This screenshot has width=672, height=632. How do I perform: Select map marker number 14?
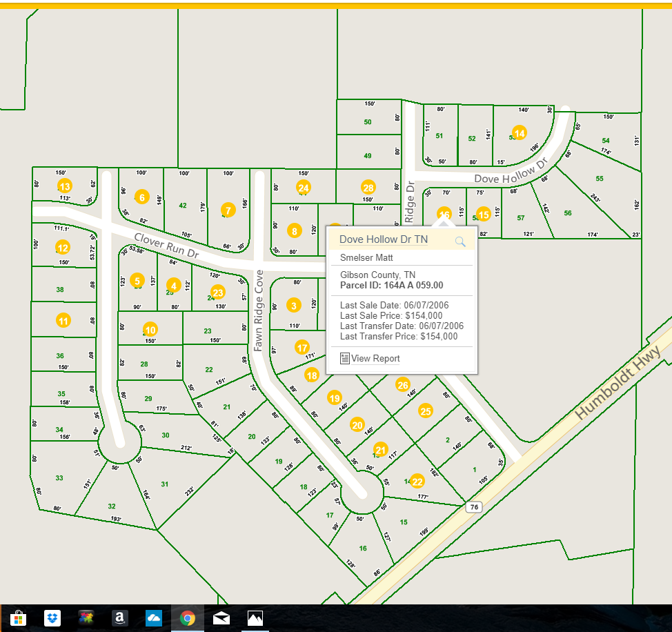(520, 132)
